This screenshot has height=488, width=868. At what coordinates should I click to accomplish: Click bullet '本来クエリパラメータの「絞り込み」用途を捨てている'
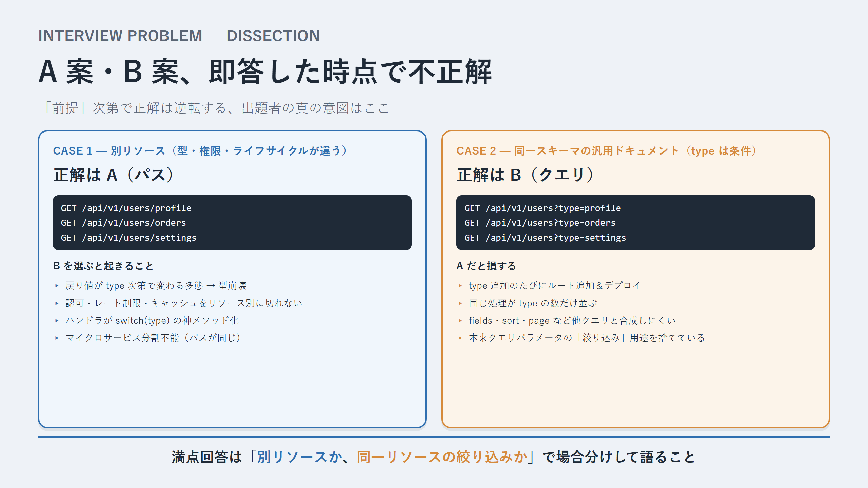pyautogui.click(x=587, y=338)
